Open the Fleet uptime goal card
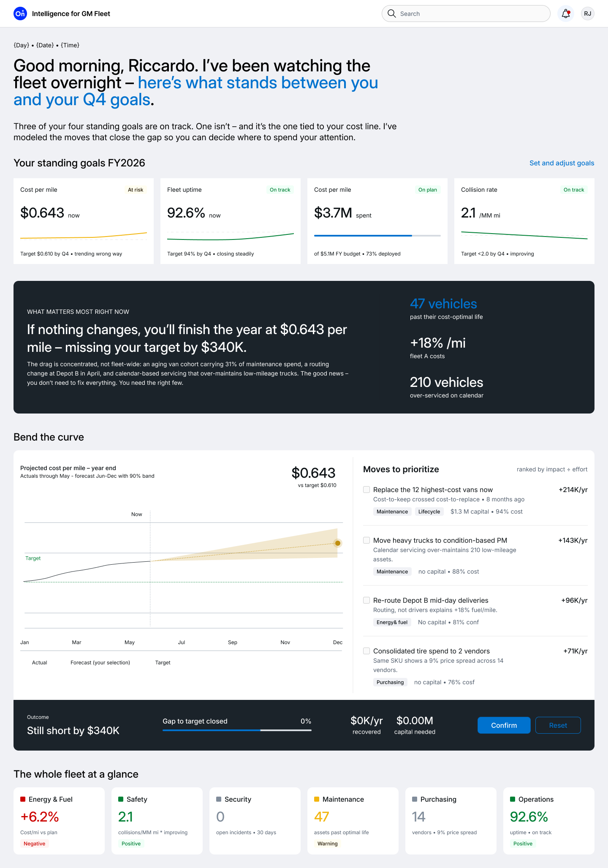The height and width of the screenshot is (868, 608). pos(231,221)
